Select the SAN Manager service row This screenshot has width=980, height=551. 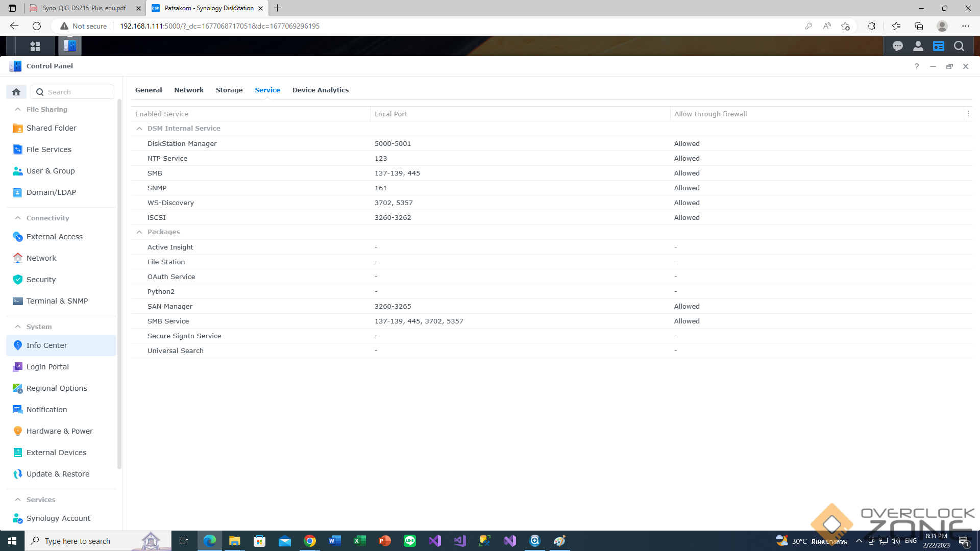click(x=169, y=307)
